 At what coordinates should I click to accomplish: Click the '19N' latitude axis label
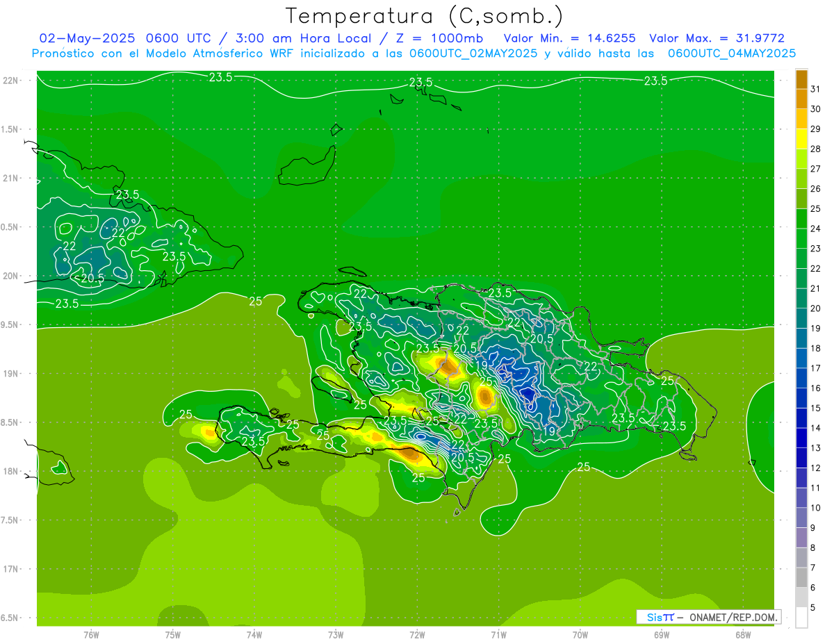click(x=11, y=374)
